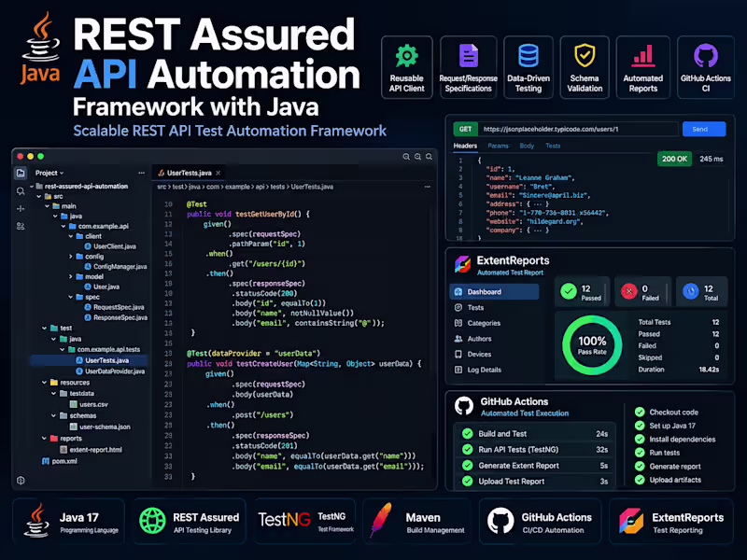Expand the model folder
This screenshot has height=560, width=747.
pyautogui.click(x=71, y=276)
